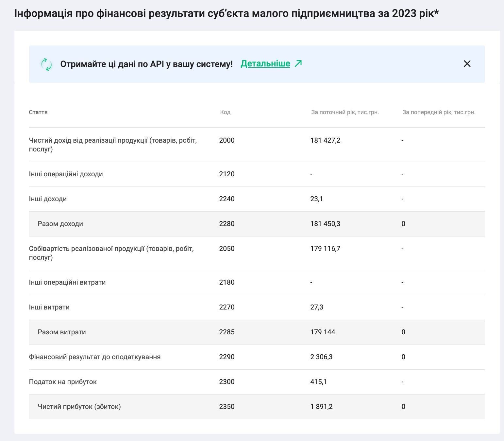Image resolution: width=504 pixels, height=441 pixels.
Task: Click code 2240 cell
Action: tap(227, 199)
